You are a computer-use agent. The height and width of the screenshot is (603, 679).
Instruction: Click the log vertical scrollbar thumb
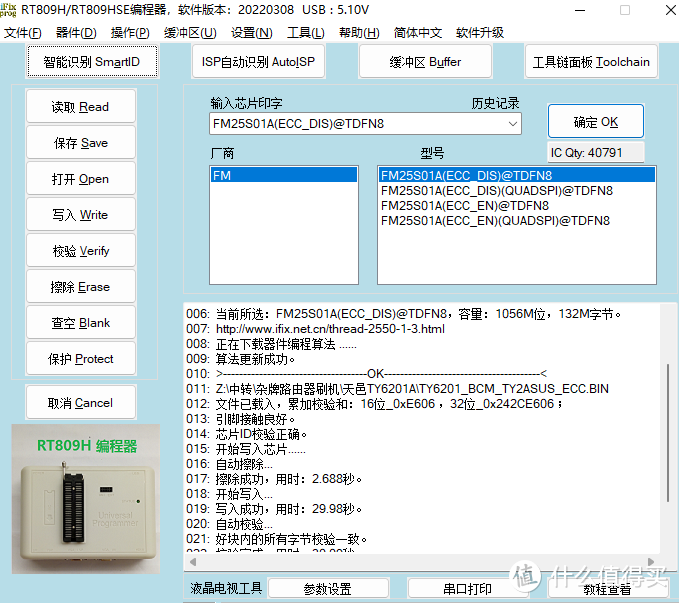tap(668, 433)
